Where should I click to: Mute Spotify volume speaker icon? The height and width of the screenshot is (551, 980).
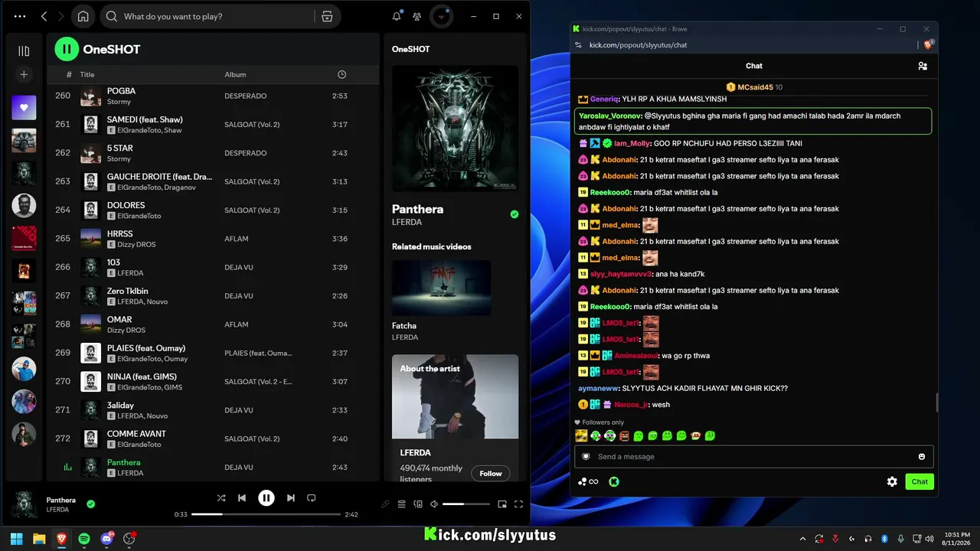point(434,504)
